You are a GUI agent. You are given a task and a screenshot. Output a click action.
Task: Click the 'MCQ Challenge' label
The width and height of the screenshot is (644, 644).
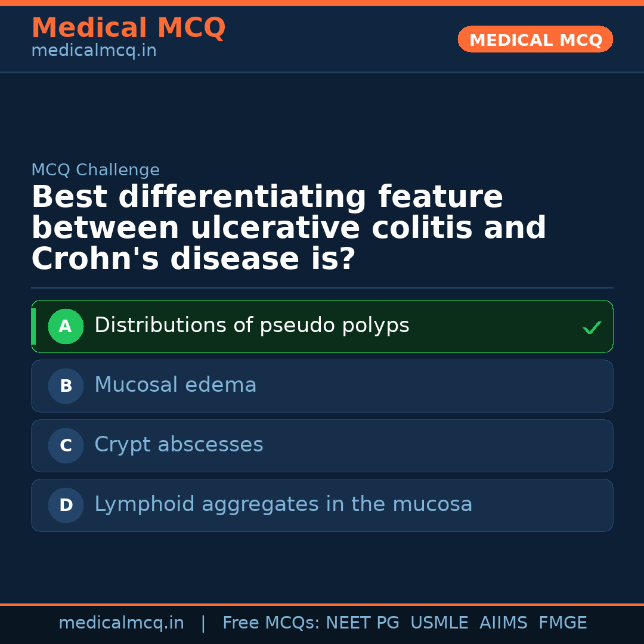point(95,170)
